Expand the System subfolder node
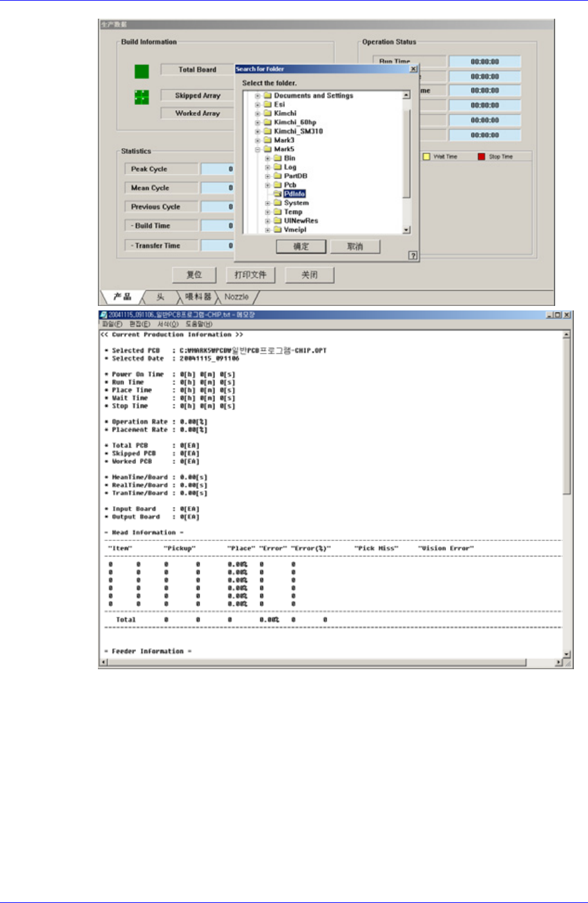Image resolution: width=588 pixels, height=903 pixels. pos(268,204)
